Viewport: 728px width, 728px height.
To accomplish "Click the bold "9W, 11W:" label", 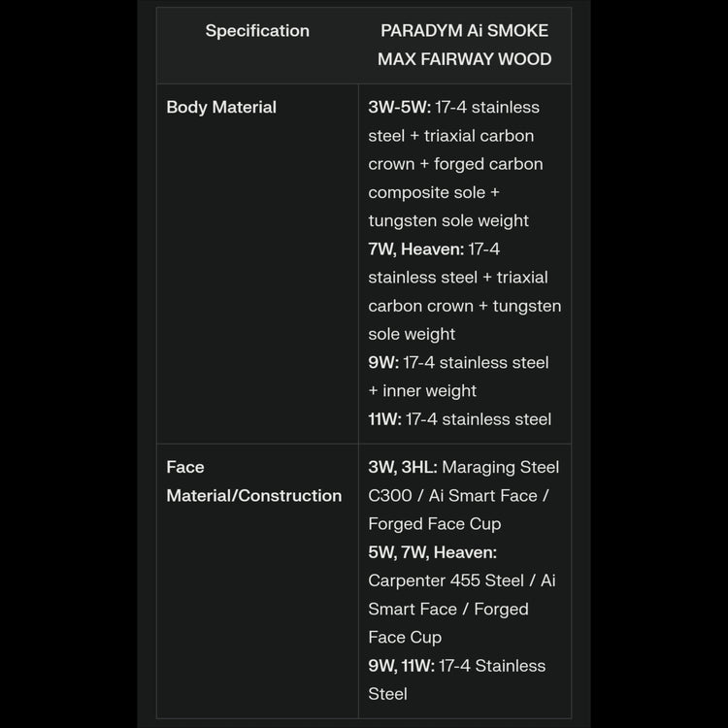I will click(401, 666).
